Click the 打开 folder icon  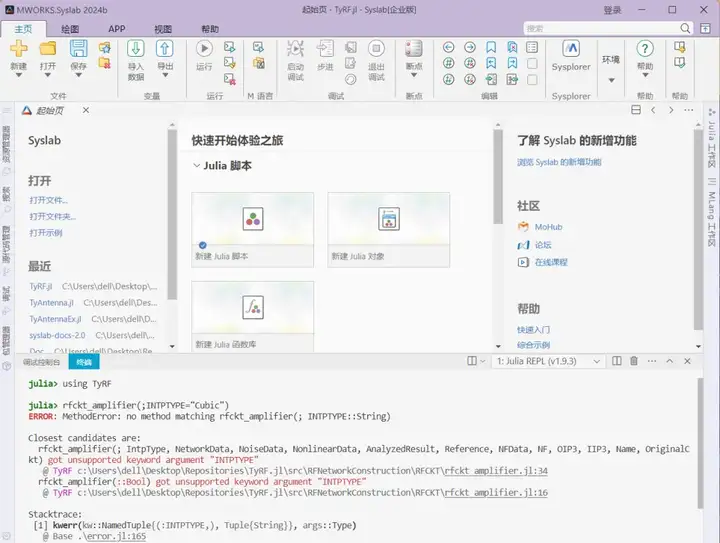(48, 48)
